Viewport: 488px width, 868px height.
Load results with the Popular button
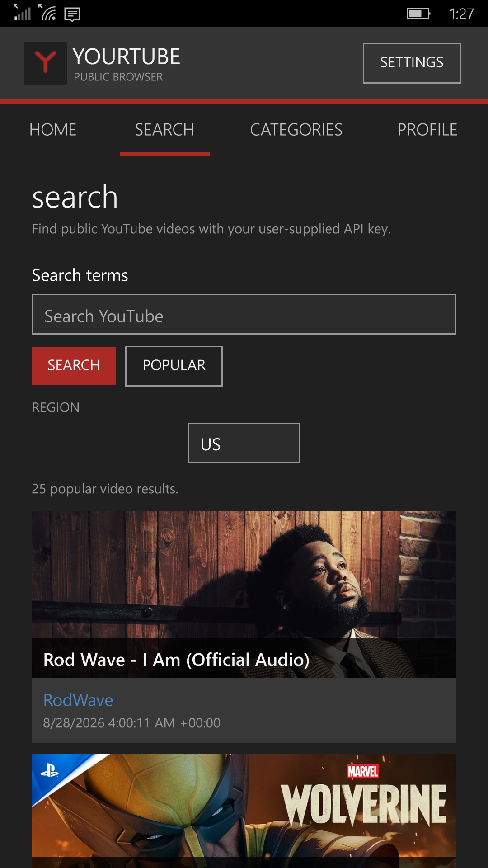coord(174,366)
